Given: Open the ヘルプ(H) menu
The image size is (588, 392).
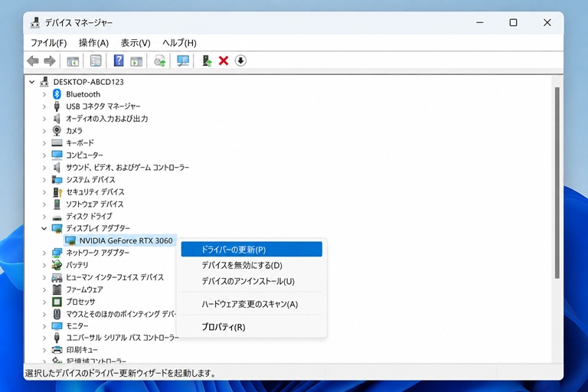Looking at the screenshot, I should click(179, 43).
